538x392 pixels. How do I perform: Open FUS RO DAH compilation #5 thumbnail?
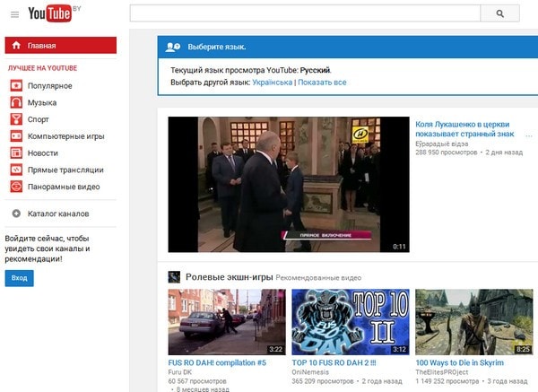[227, 322]
